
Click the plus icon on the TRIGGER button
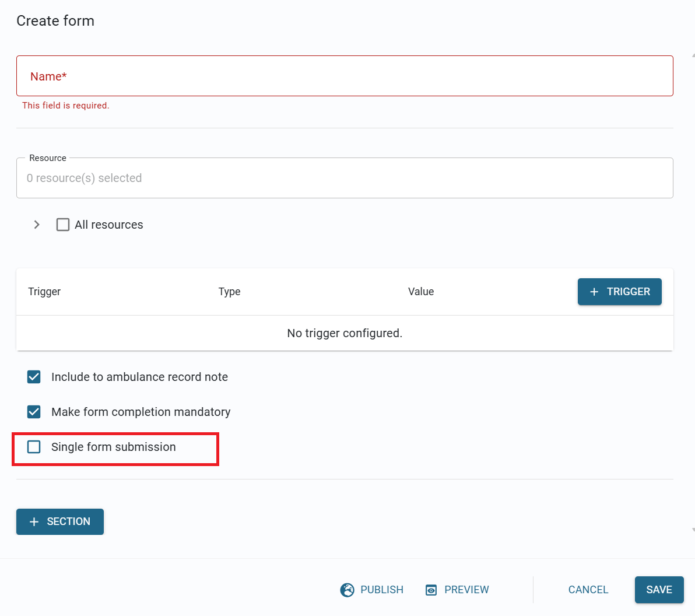(x=594, y=292)
